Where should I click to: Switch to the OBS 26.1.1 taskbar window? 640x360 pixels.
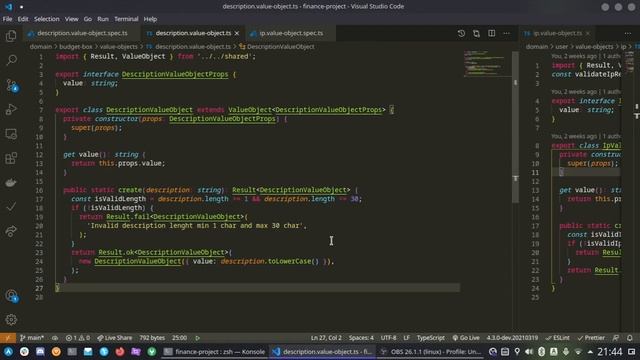pyautogui.click(x=430, y=351)
